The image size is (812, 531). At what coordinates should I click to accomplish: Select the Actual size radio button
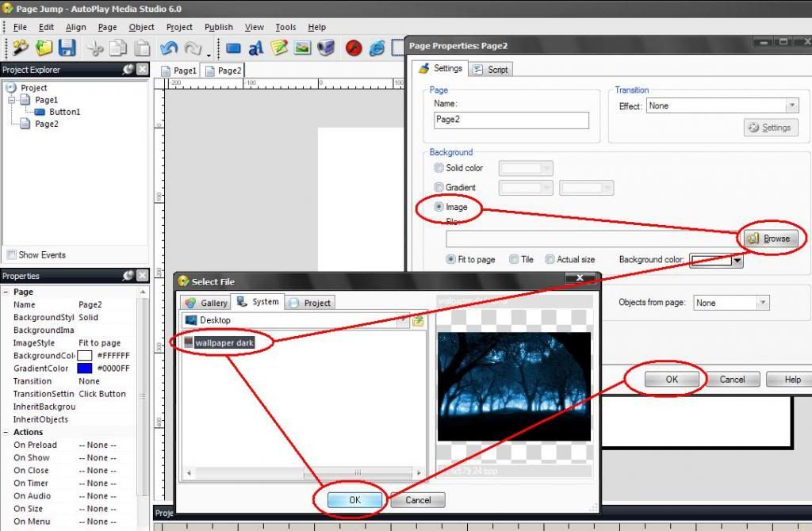pos(550,259)
